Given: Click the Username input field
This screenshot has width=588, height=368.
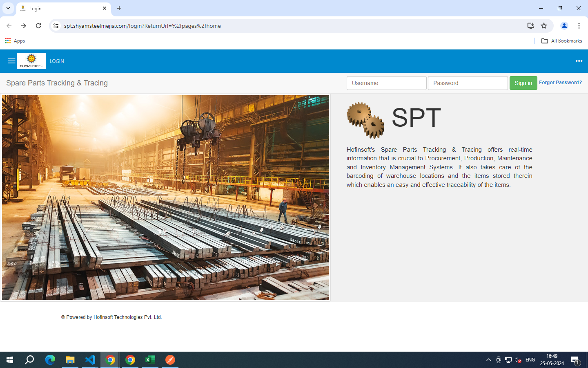Looking at the screenshot, I should click(386, 83).
